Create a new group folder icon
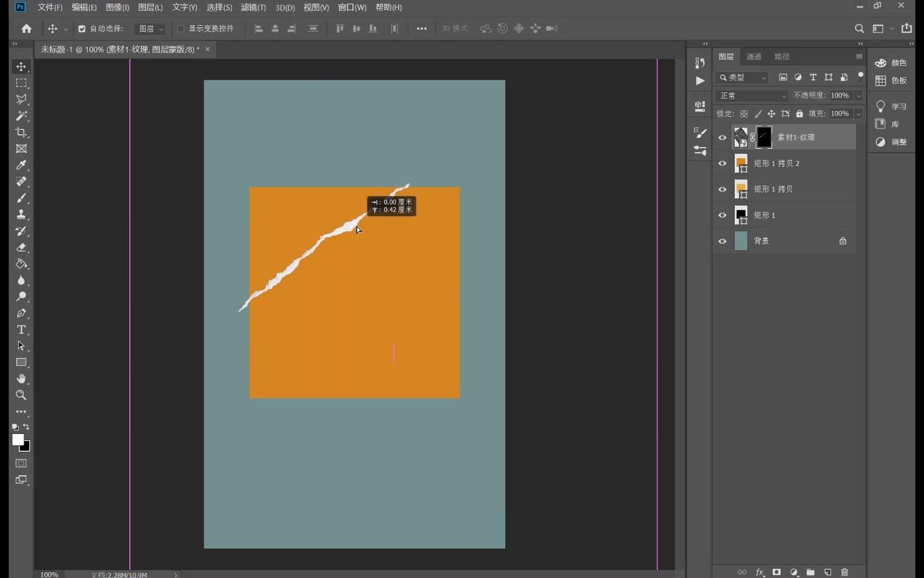 (x=811, y=572)
